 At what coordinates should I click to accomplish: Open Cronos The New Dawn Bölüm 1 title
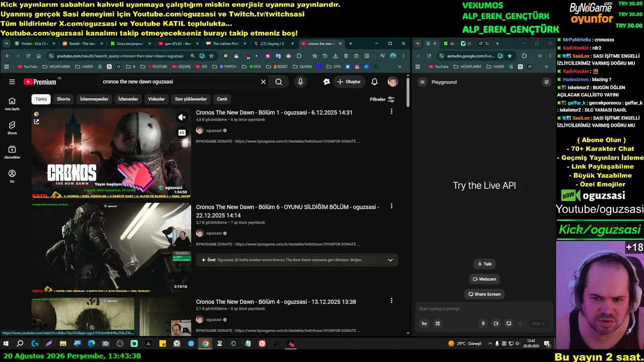point(274,113)
